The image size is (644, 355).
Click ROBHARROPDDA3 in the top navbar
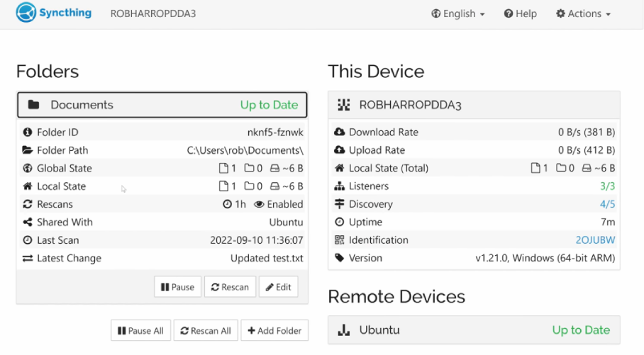coord(152,13)
